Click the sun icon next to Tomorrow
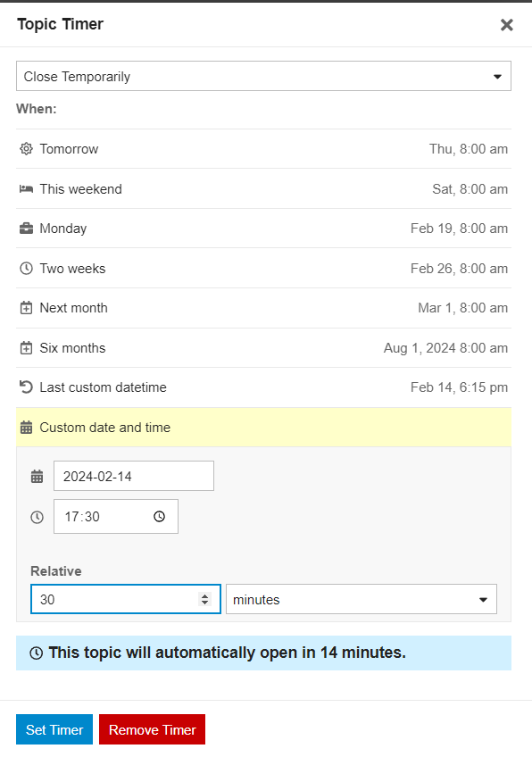The width and height of the screenshot is (532, 757). click(x=26, y=149)
